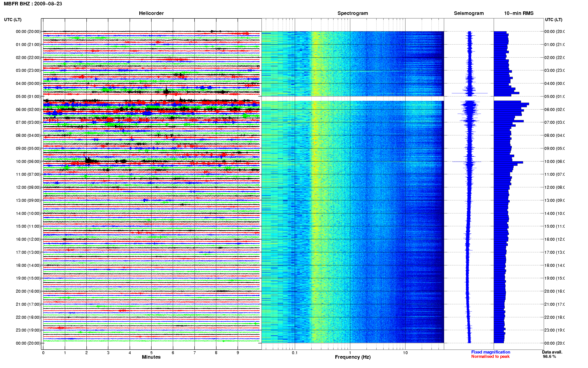588x368 pixels.
Task: Click left time label '01:00 (21:00)'
Action: (x=28, y=44)
